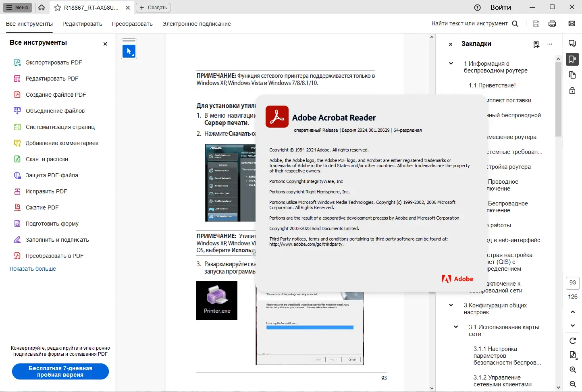
Task: Open Защита PDF-файла tool
Action: [52, 175]
